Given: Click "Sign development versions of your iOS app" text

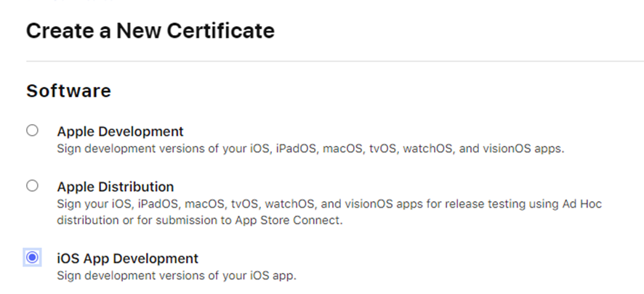Looking at the screenshot, I should click(x=177, y=276).
